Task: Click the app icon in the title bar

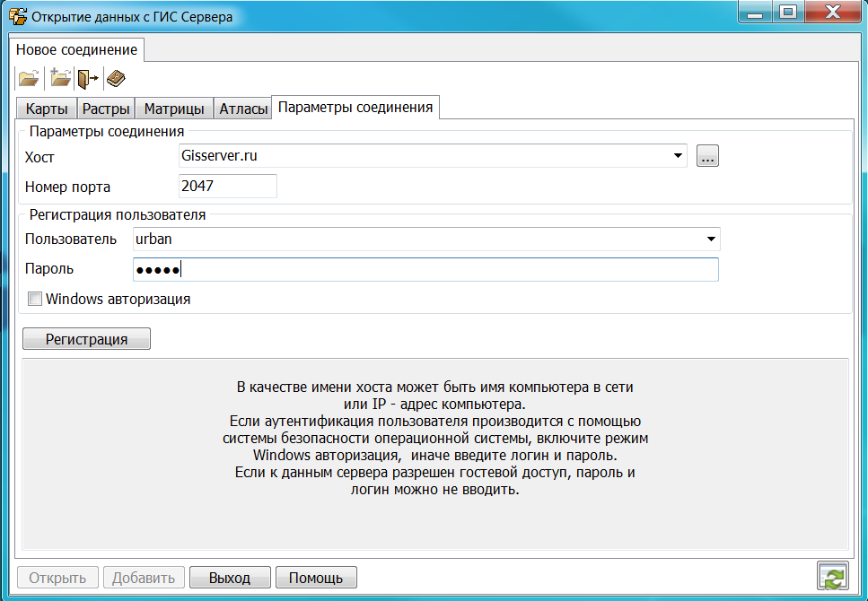Action: pyautogui.click(x=16, y=15)
